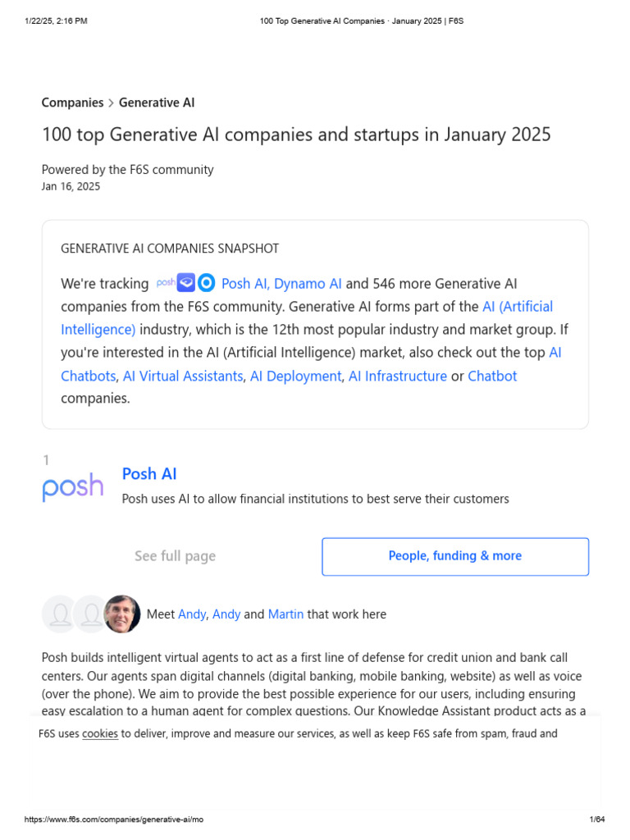This screenshot has height=840, width=630.
Task: Open the AI Deployment link
Action: pos(295,377)
